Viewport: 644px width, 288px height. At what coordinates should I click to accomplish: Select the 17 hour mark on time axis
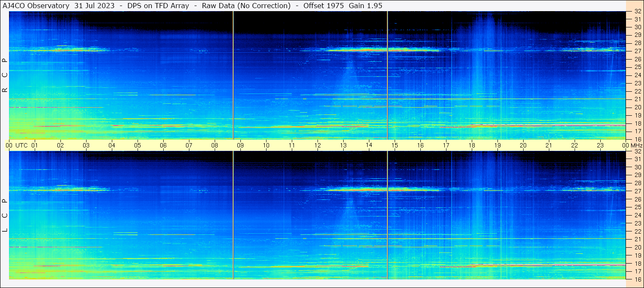(x=446, y=145)
